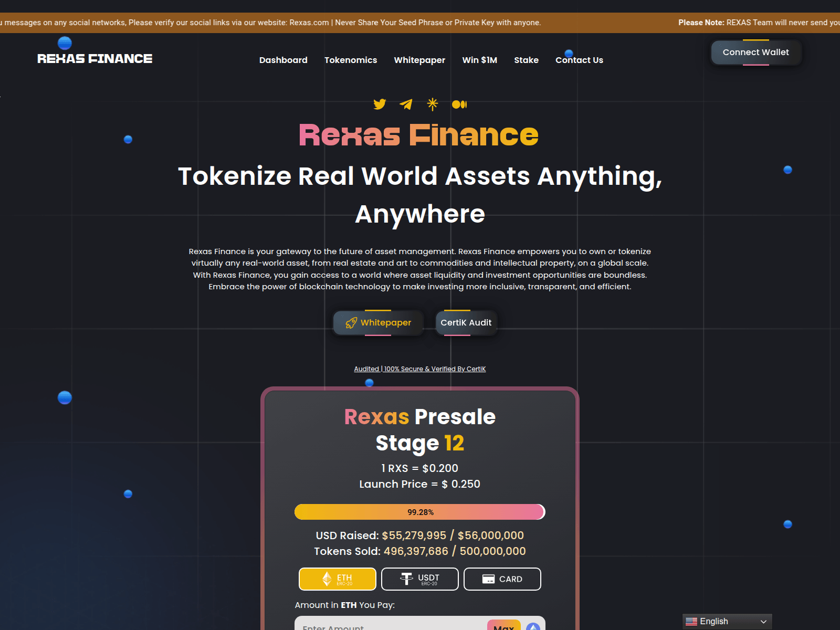Click the rocket icon on Whitepaper button
The height and width of the screenshot is (630, 840).
coord(351,323)
